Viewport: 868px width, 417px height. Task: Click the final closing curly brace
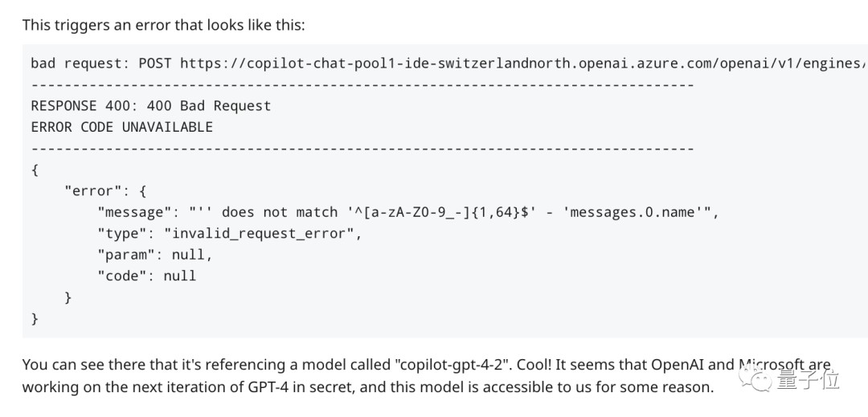(35, 318)
